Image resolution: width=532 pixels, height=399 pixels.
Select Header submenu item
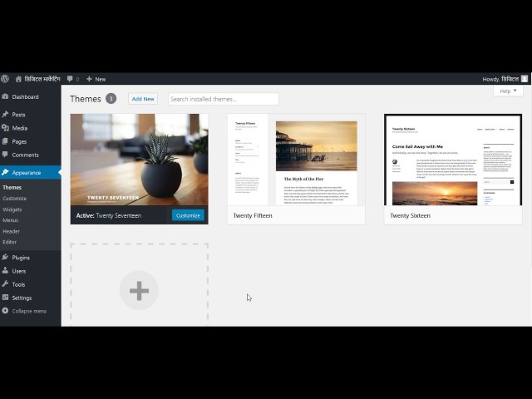[11, 231]
